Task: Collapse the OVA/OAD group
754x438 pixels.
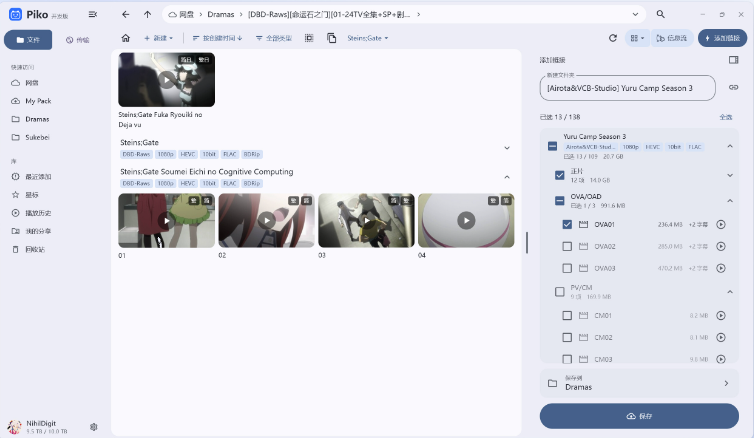Action: pos(730,200)
